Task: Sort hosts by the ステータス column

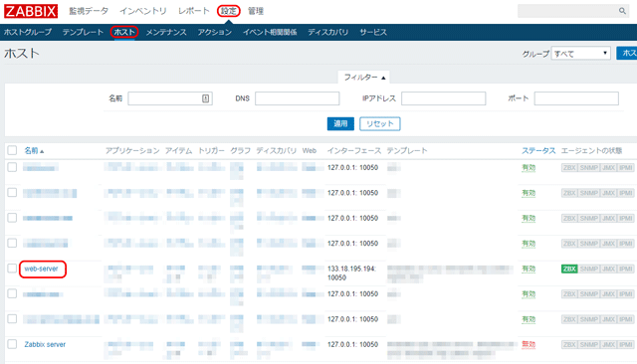Action: [538, 150]
